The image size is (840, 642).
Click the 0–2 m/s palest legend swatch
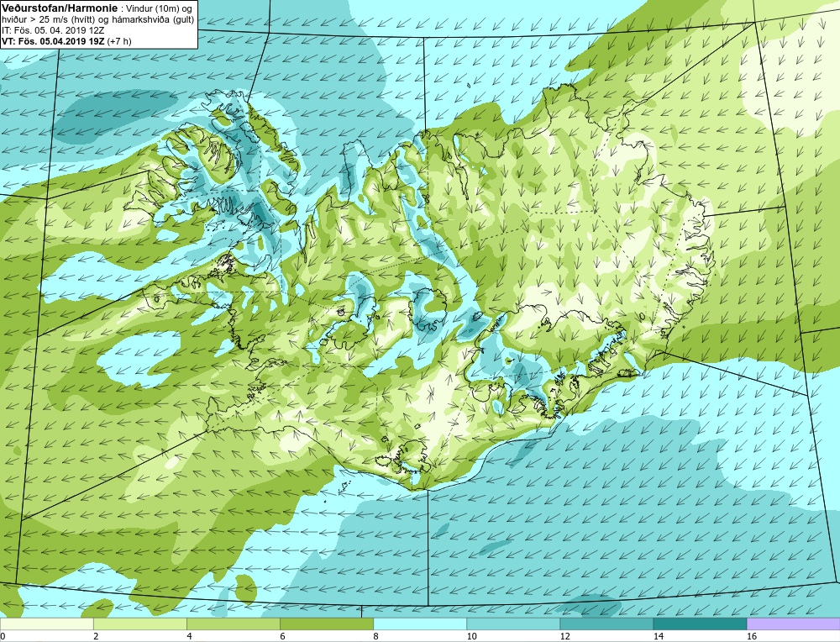click(46, 624)
